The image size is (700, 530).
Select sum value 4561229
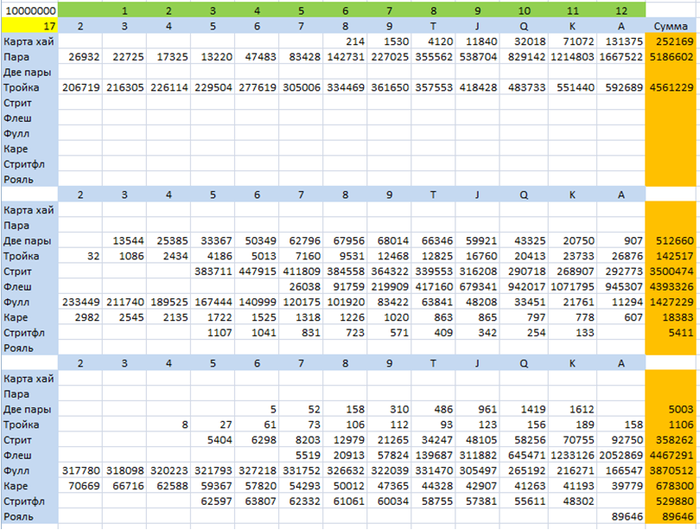(x=671, y=88)
